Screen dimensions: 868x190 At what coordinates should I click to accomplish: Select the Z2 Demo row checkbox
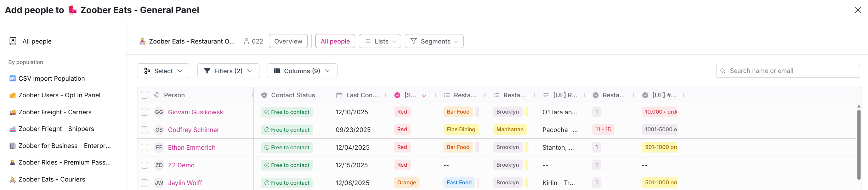click(x=144, y=165)
